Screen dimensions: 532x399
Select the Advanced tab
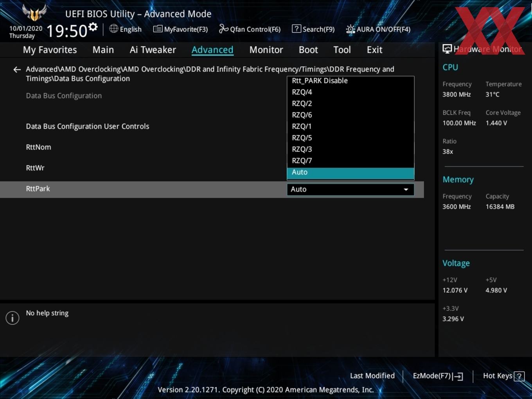(x=212, y=50)
